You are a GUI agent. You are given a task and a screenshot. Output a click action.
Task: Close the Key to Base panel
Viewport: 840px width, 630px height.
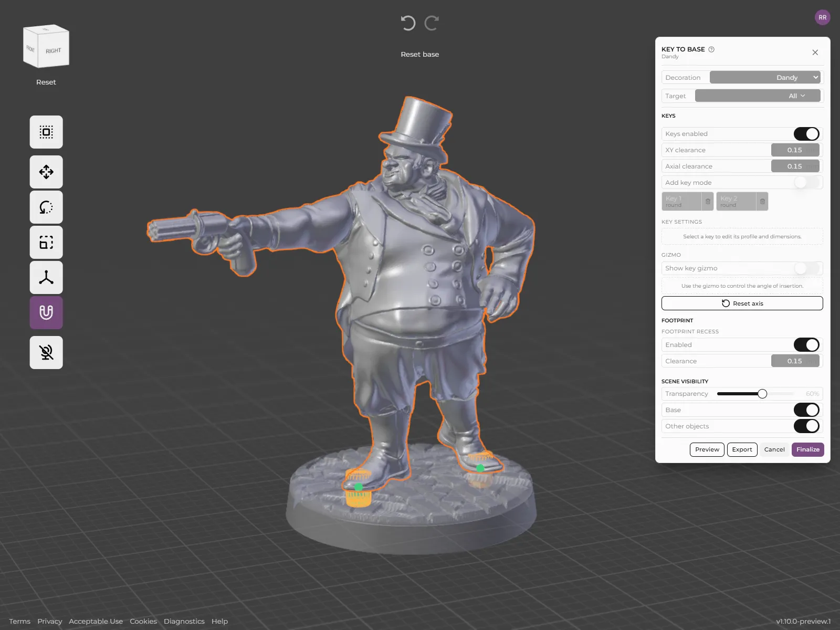click(815, 52)
